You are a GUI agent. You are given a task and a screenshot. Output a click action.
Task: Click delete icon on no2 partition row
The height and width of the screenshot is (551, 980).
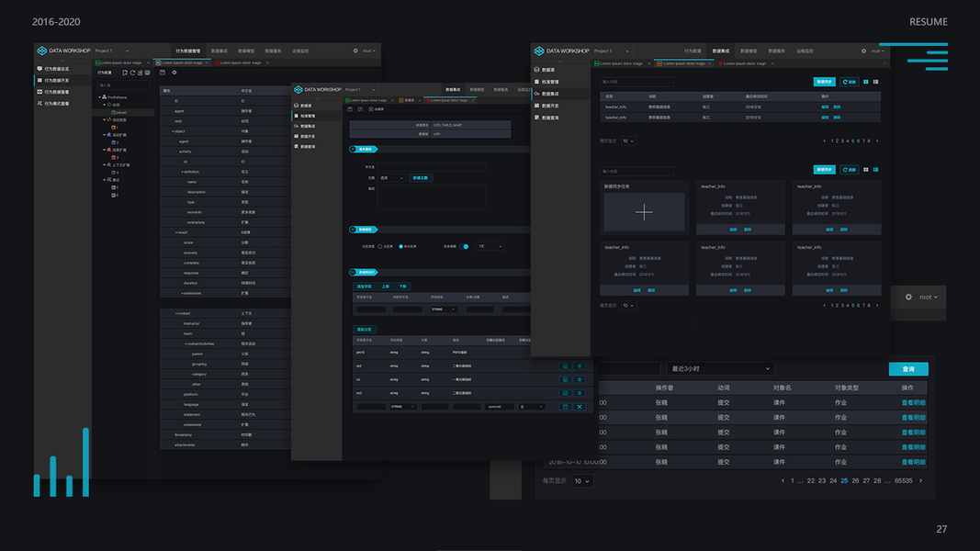pyautogui.click(x=580, y=394)
